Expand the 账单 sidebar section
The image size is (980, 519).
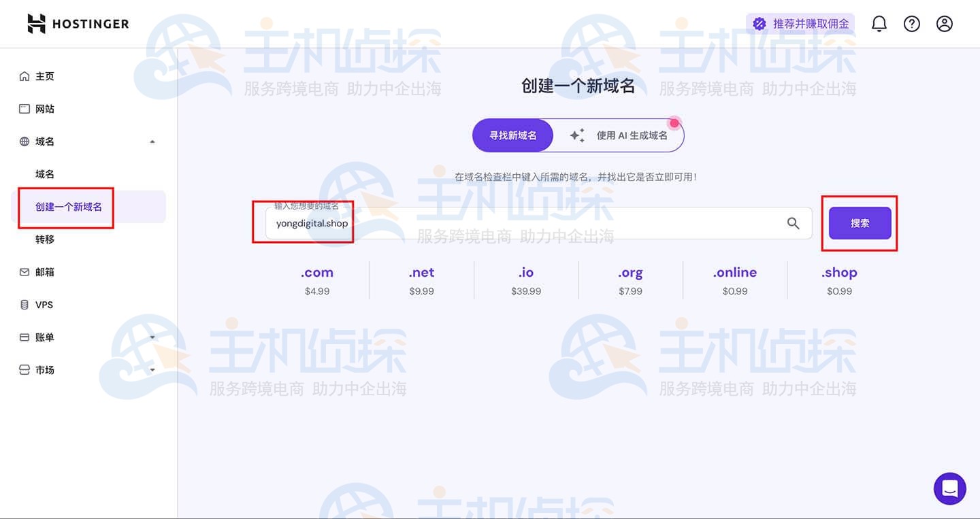152,337
